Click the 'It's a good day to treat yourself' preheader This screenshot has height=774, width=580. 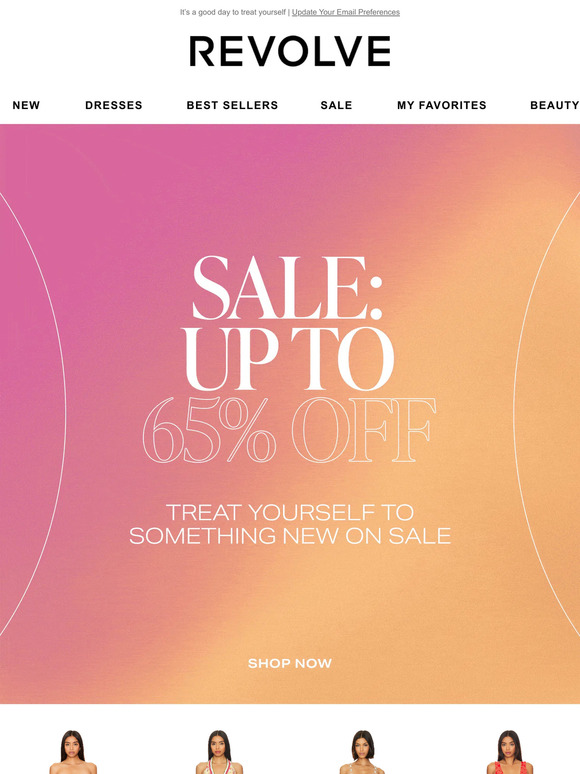233,12
